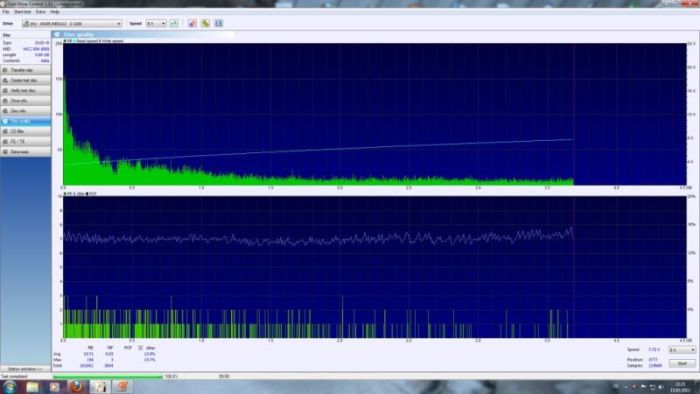Viewport: 700px width, 394px height.
Task: Open the speed dropdown above Start button
Action: point(682,350)
